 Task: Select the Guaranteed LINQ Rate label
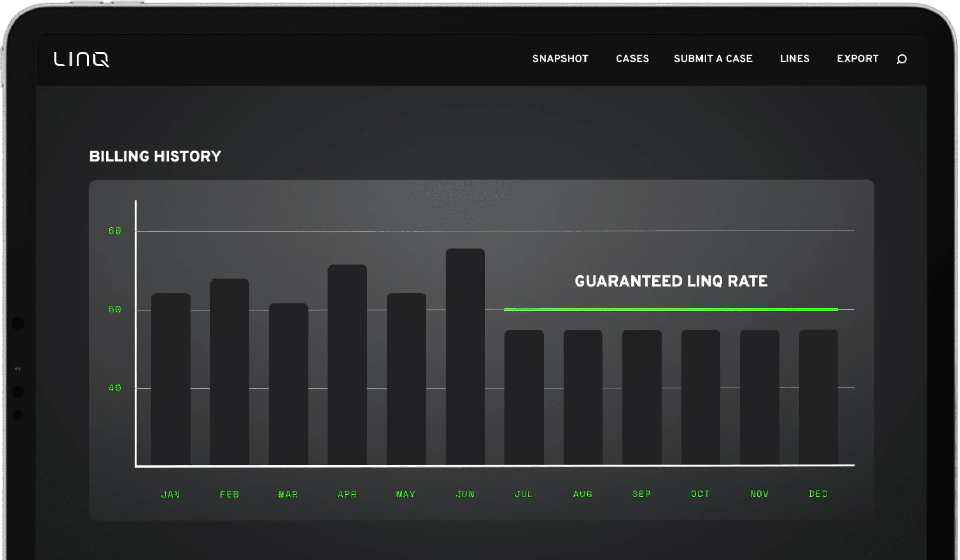point(671,281)
